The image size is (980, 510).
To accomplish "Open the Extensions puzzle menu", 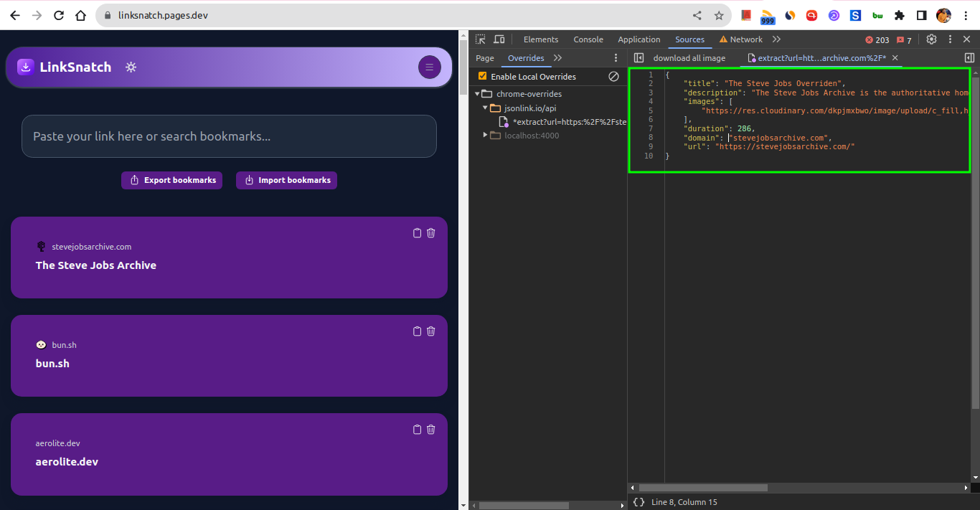I will coord(900,15).
